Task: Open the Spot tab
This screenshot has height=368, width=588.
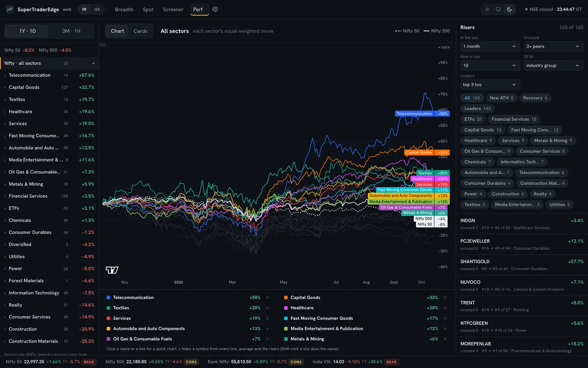Action: click(x=148, y=9)
